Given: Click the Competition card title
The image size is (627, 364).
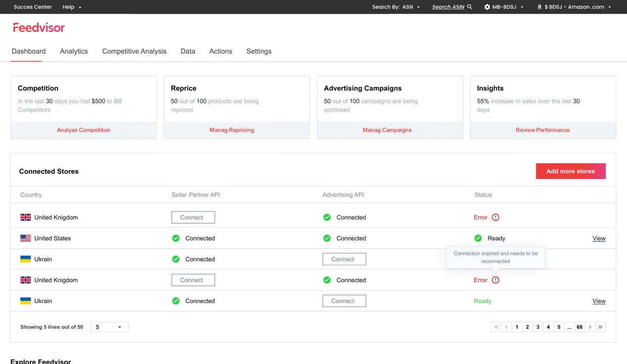Looking at the screenshot, I should click(38, 88).
